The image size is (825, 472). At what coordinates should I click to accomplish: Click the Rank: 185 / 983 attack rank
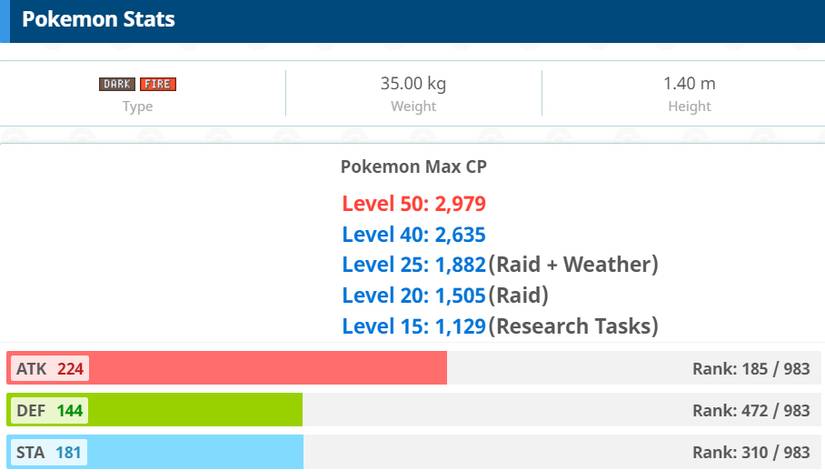coord(751,369)
